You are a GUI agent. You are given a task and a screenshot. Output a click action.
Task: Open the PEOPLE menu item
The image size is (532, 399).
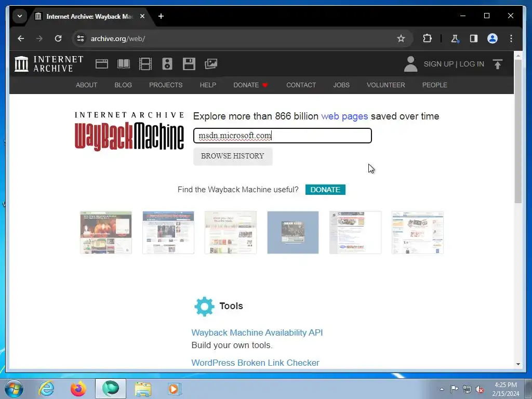[435, 85]
